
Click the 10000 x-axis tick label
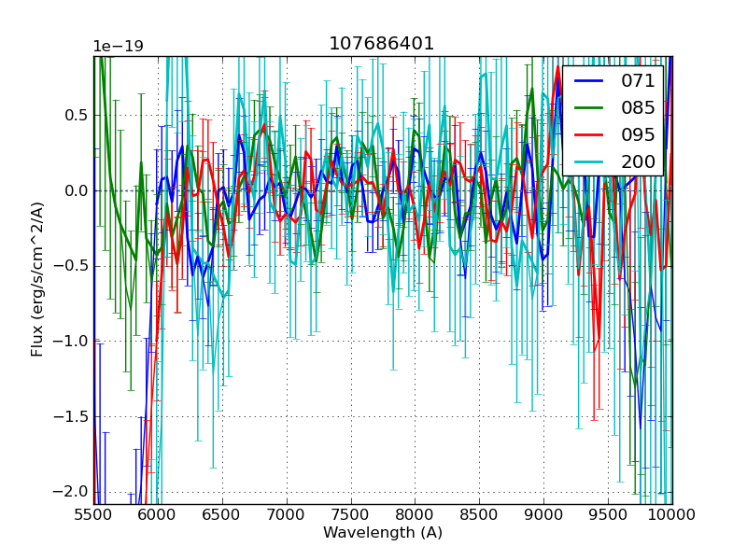[672, 513]
